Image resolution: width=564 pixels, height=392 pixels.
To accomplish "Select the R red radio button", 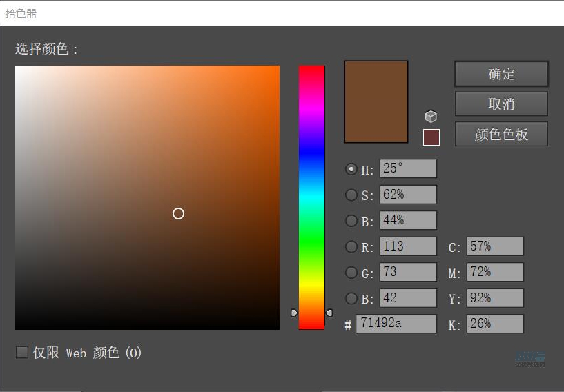I will click(351, 246).
